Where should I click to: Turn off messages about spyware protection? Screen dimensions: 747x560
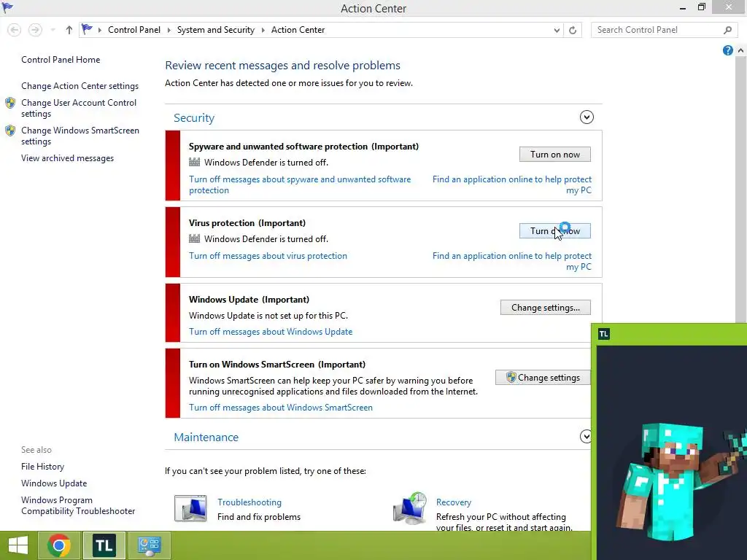[x=300, y=184]
